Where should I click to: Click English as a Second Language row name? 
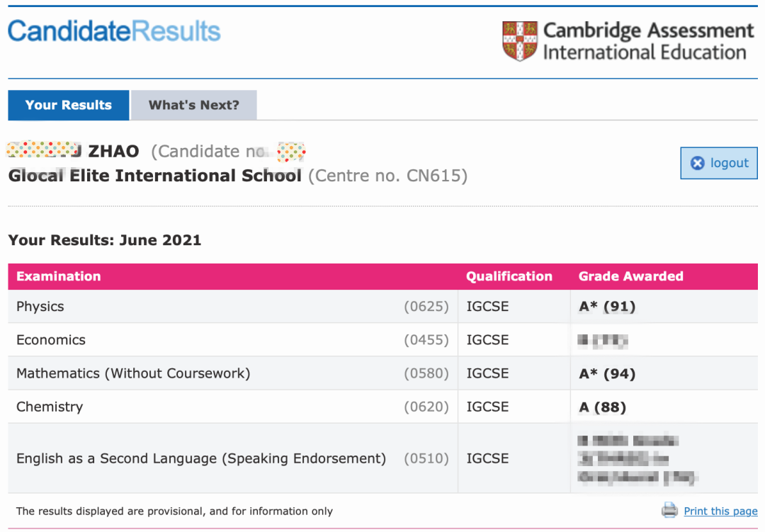(201, 458)
